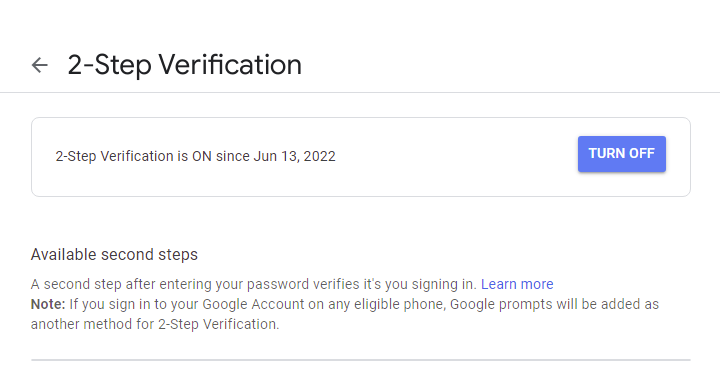This screenshot has height=370, width=720.
Task: Click empty space inside the status card
Action: [455, 157]
